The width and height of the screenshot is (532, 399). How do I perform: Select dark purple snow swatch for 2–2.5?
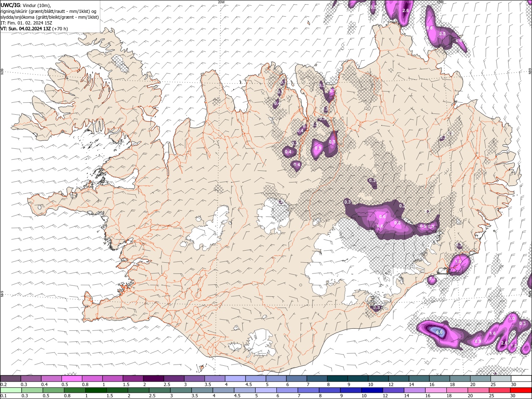click(153, 378)
